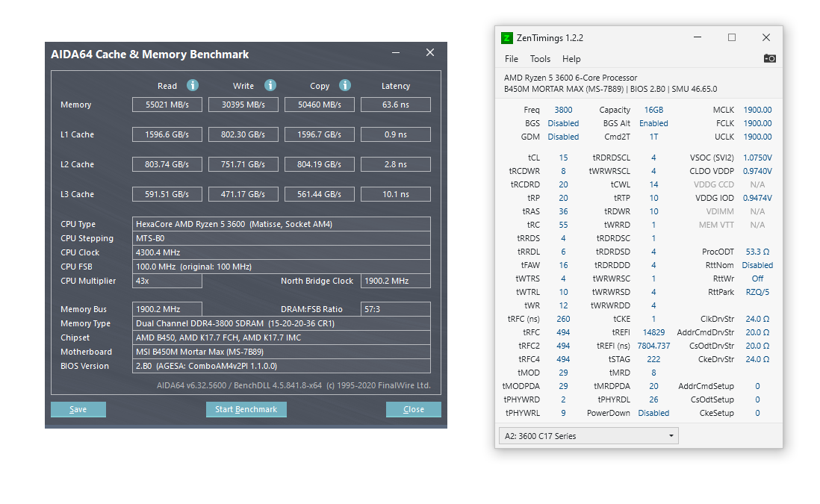
Task: Open the A2: 3600 C17 Series dropdown
Action: click(588, 435)
